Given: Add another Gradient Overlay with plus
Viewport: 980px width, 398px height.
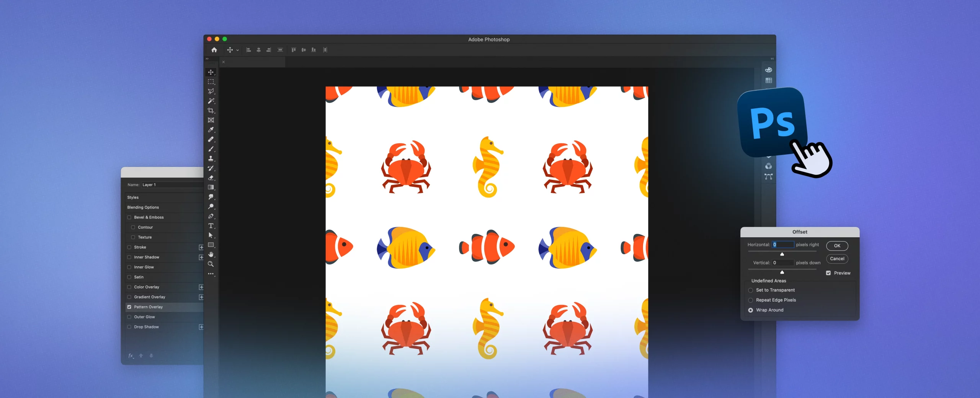Looking at the screenshot, I should click(201, 297).
